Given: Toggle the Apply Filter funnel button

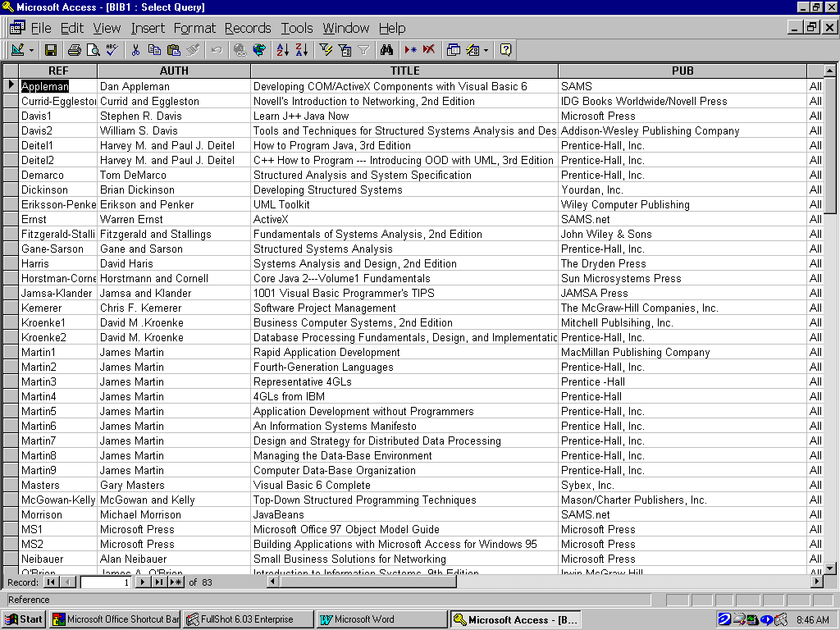Looking at the screenshot, I should point(363,50).
